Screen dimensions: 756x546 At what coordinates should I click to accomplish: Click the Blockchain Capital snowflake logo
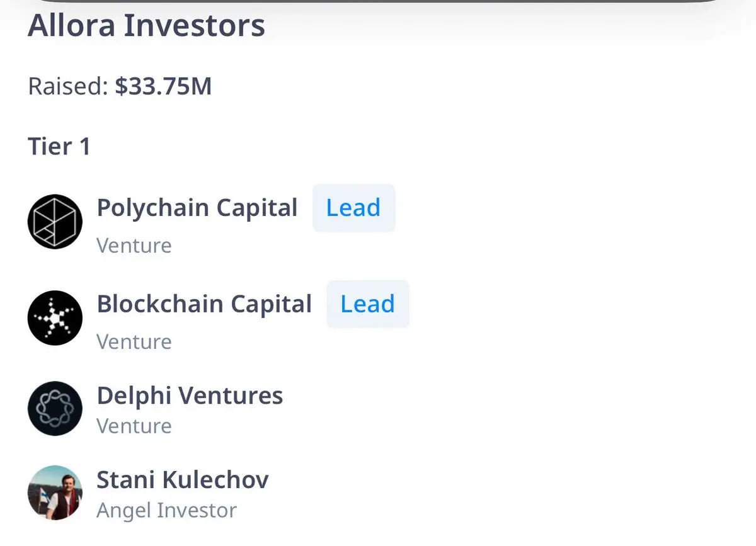[x=55, y=318]
